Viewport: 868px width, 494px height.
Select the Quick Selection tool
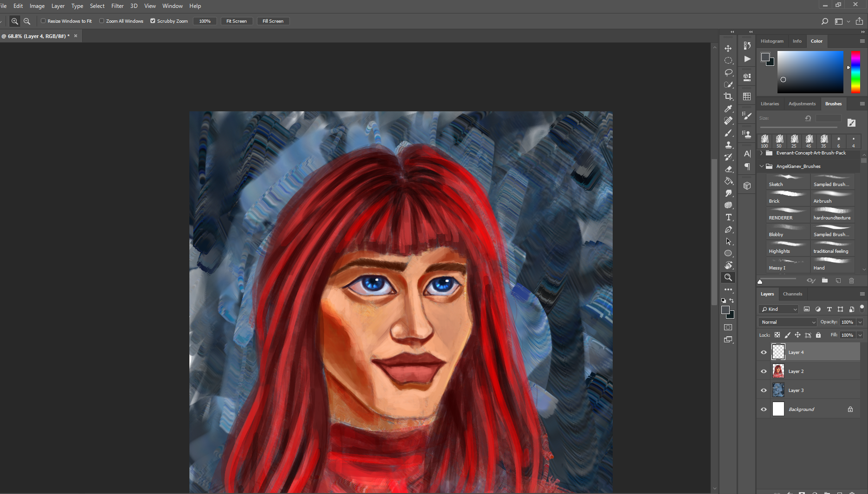[728, 85]
